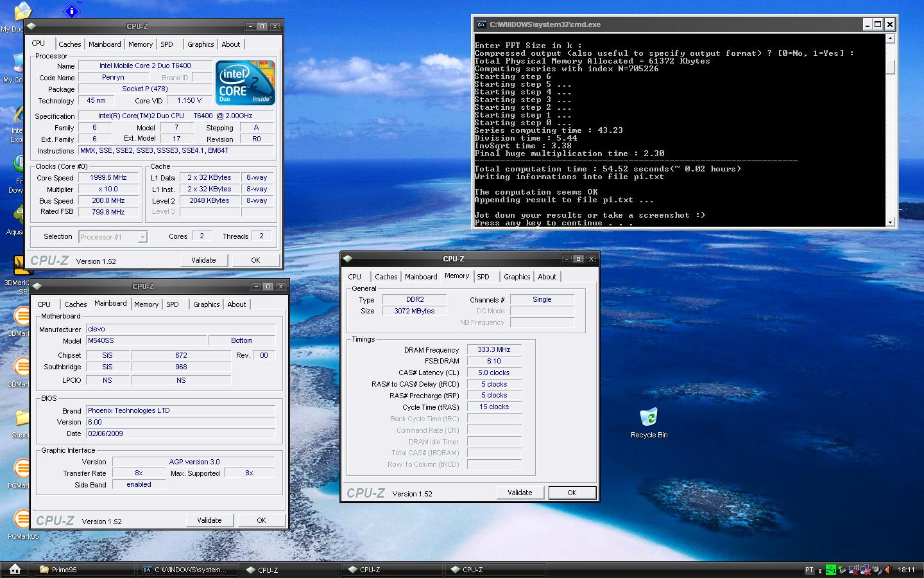The height and width of the screenshot is (578, 924).
Task: Click the motherboard Model value M540SS
Action: 146,340
